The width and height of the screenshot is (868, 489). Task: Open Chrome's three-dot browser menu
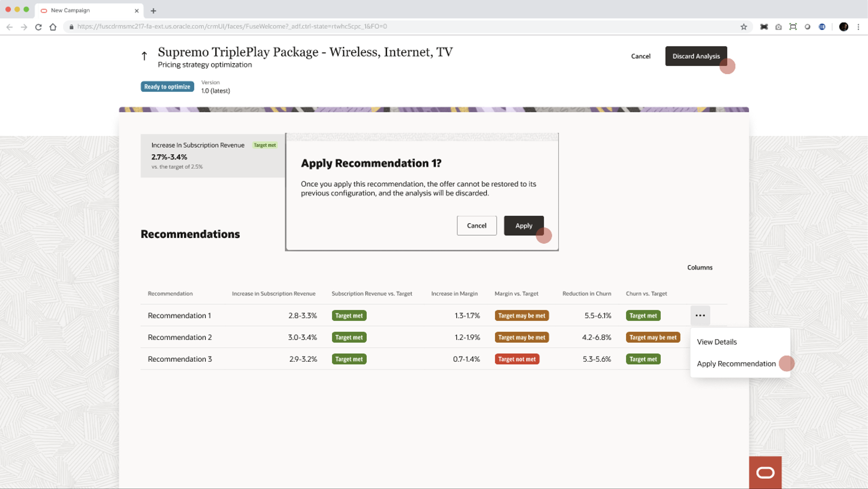[x=858, y=26]
